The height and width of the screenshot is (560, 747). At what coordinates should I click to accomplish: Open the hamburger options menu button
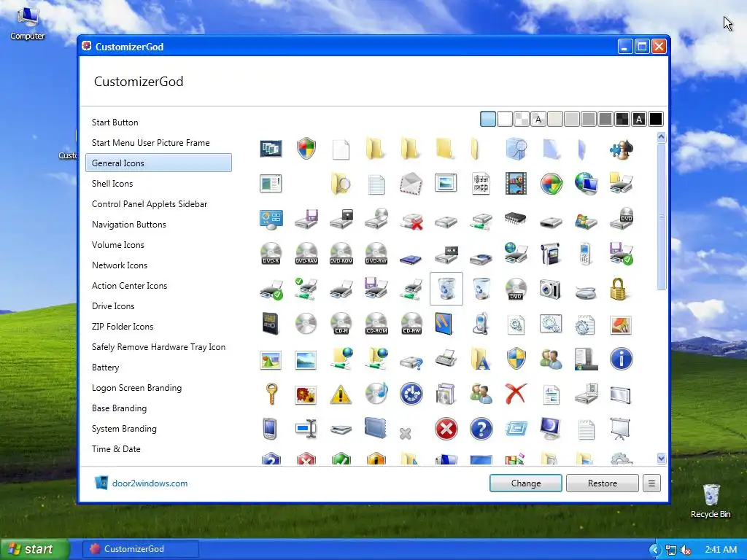pos(651,483)
